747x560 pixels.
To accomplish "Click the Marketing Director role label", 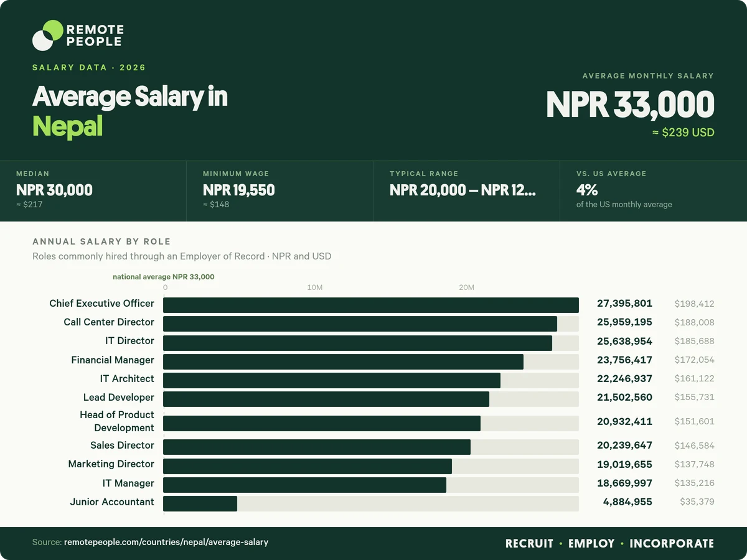I will click(111, 464).
